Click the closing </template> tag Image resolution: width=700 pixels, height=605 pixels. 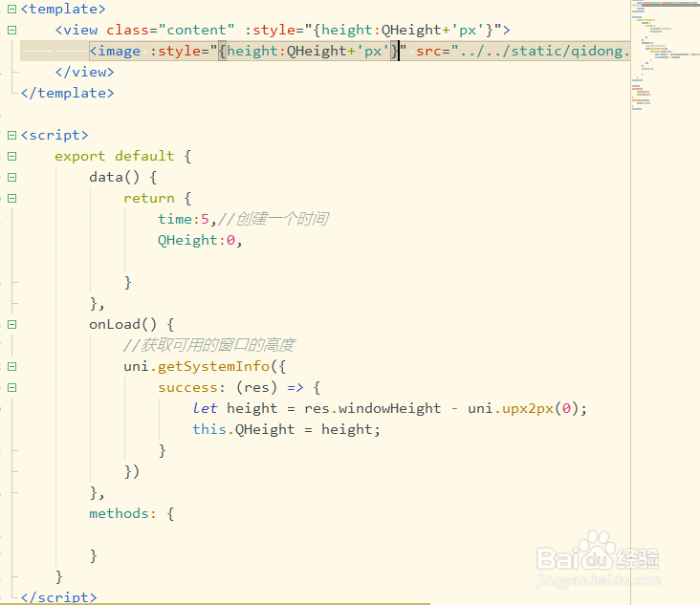click(x=67, y=93)
